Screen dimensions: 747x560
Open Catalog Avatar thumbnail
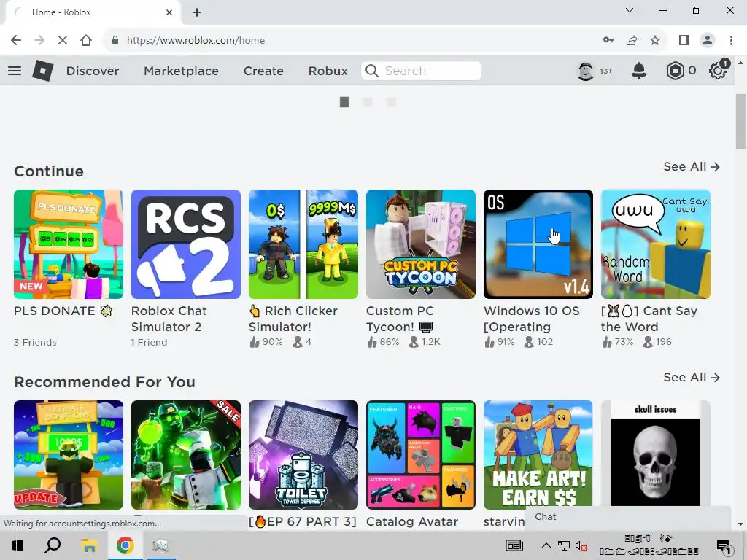coord(421,455)
